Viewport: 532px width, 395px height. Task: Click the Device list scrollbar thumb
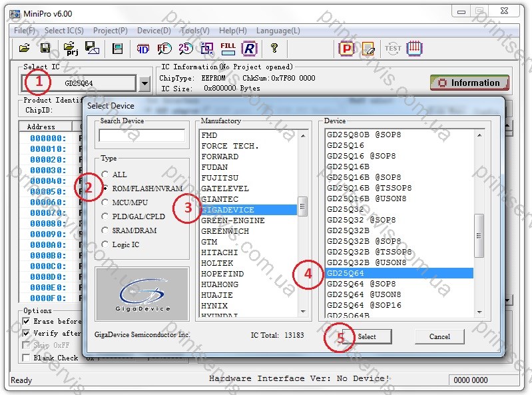point(479,236)
